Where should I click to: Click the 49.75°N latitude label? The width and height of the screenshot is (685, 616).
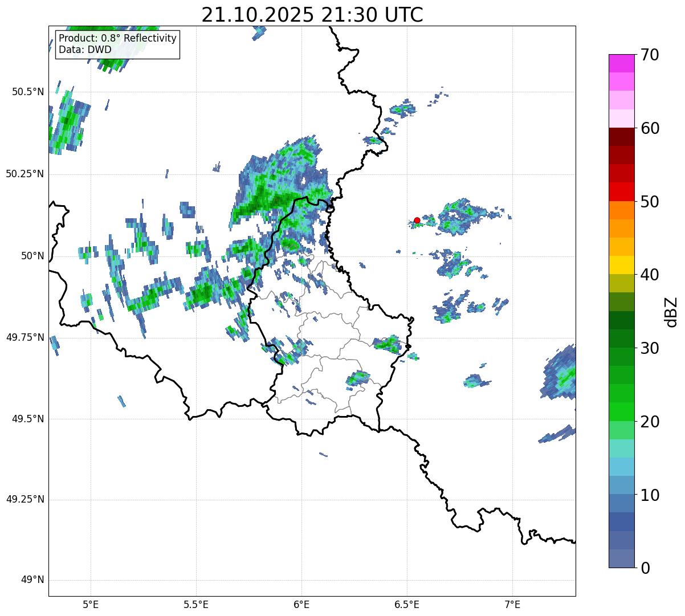coord(25,337)
